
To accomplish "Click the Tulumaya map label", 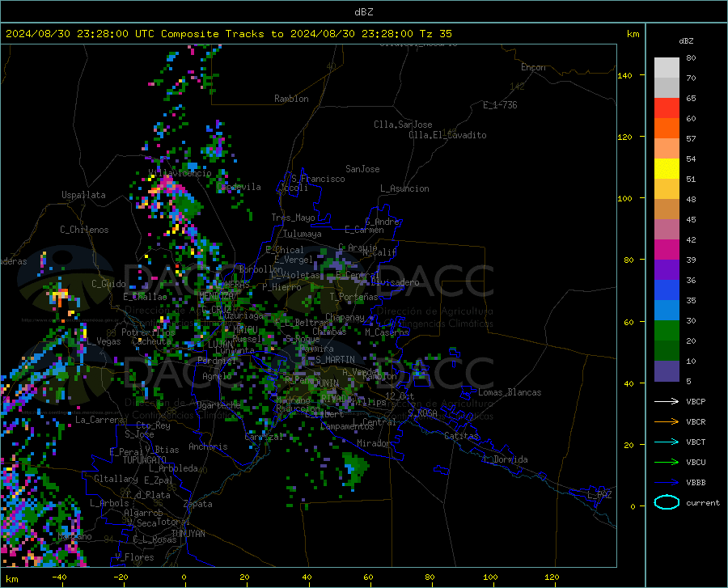I will (x=302, y=234).
